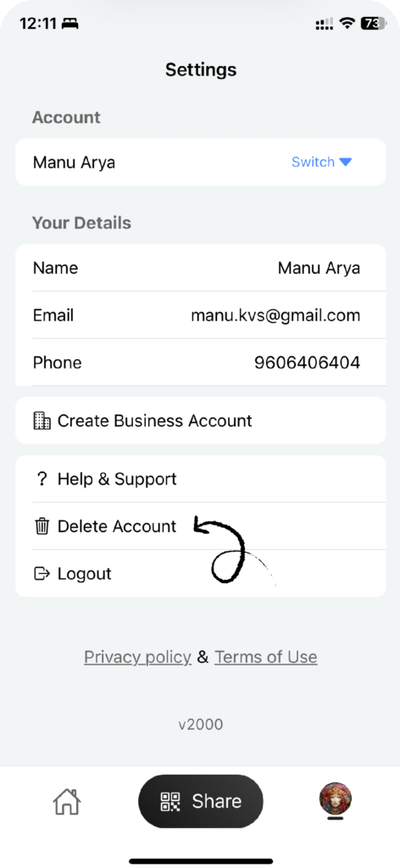Viewport: 400px width, 868px height.
Task: Tap the Home icon in bottom bar
Action: pyautogui.click(x=66, y=801)
